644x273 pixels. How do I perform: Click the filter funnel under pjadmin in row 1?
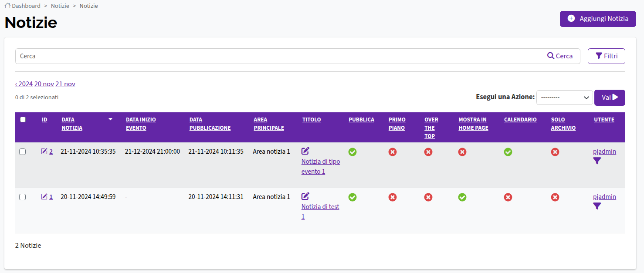click(x=597, y=206)
